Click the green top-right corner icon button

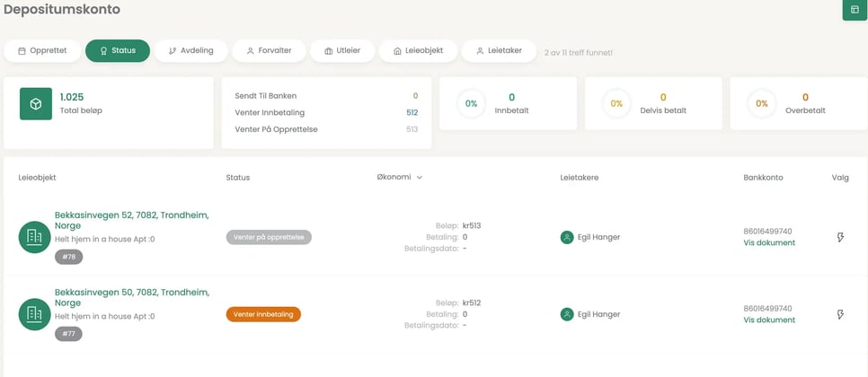pyautogui.click(x=855, y=10)
